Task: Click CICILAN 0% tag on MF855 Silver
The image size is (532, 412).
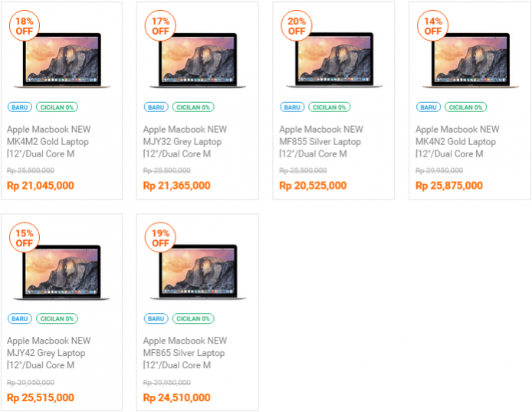Action: [x=330, y=107]
